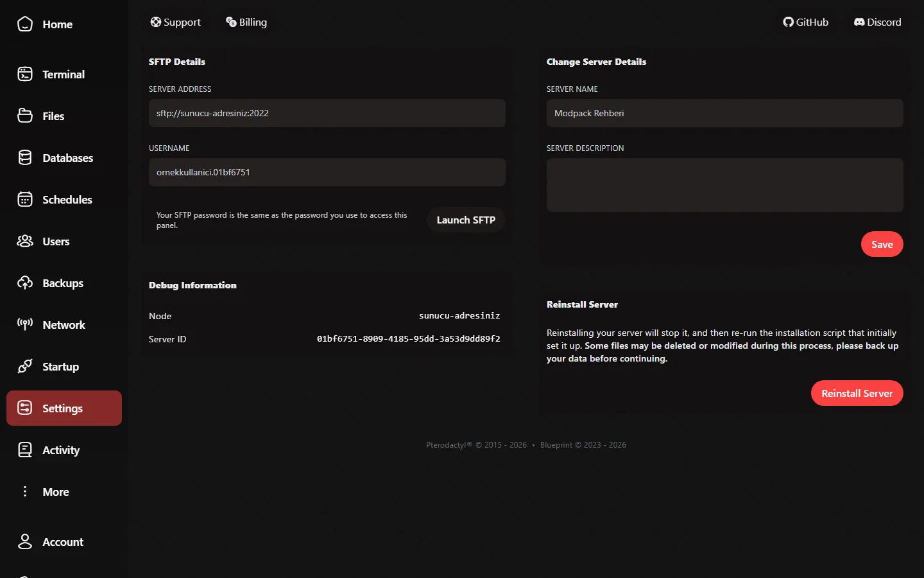The image size is (924, 578).
Task: Click the Startup rocket icon
Action: click(25, 367)
